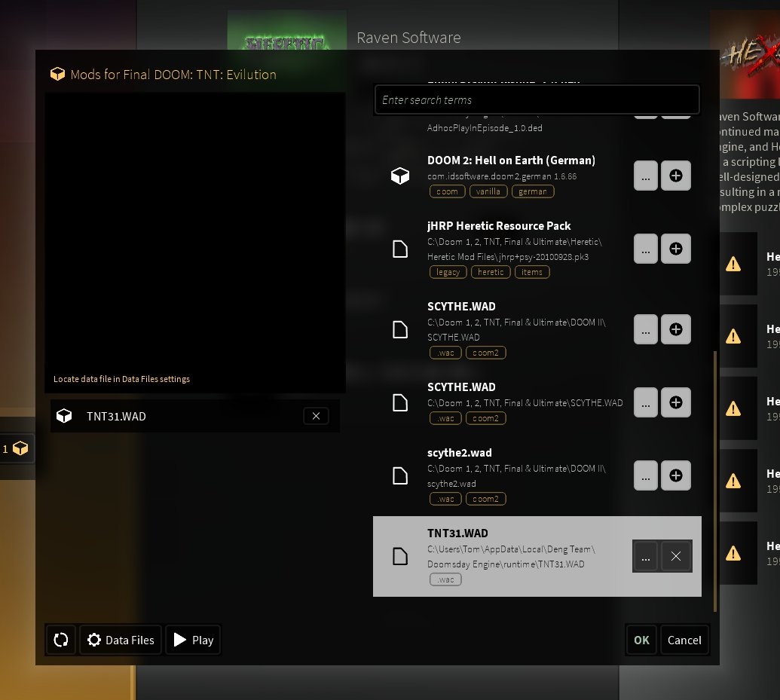Screen dimensions: 780x700
Task: Filter by the 'doom' tag
Action: tap(447, 191)
